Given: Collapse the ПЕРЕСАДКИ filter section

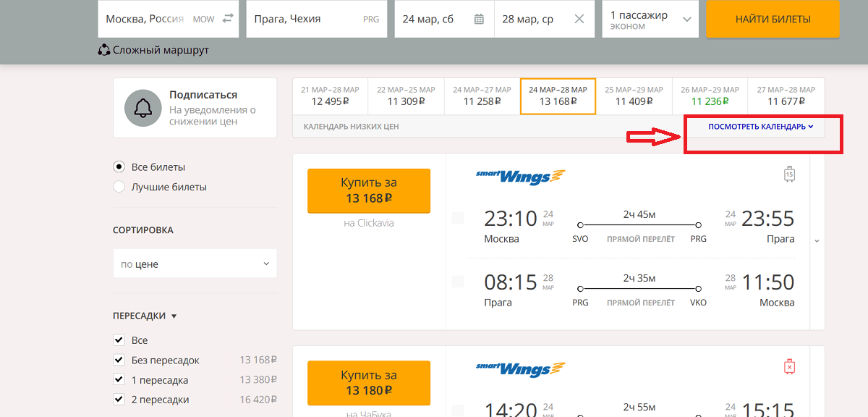Looking at the screenshot, I should tap(145, 316).
